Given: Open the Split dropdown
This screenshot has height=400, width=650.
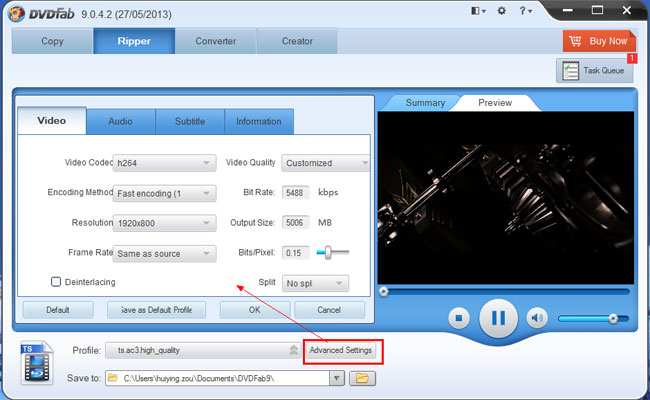Looking at the screenshot, I should tap(315, 284).
